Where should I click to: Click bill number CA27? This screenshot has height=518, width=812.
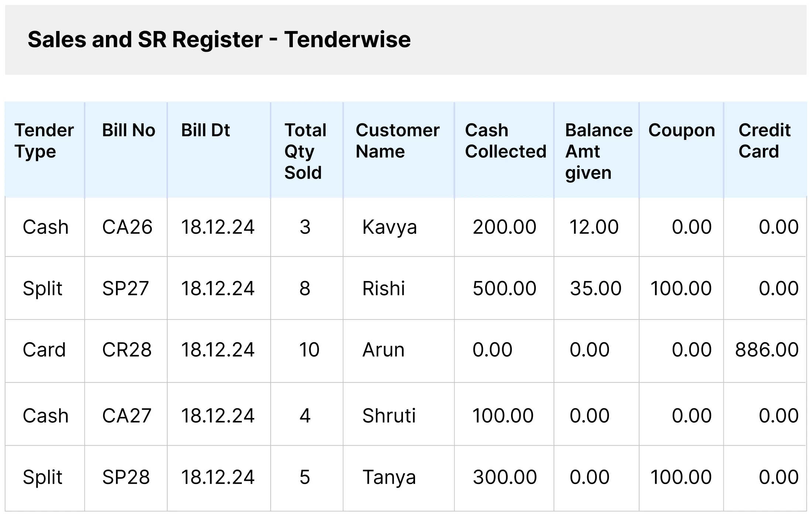click(127, 416)
